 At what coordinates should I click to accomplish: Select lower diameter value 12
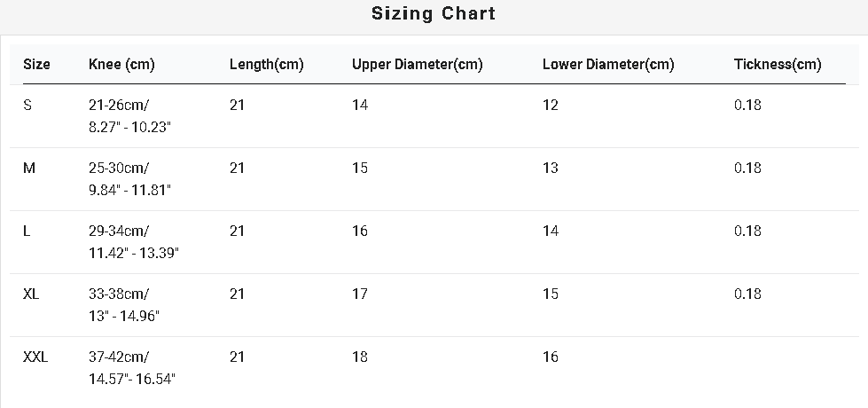pos(551,105)
